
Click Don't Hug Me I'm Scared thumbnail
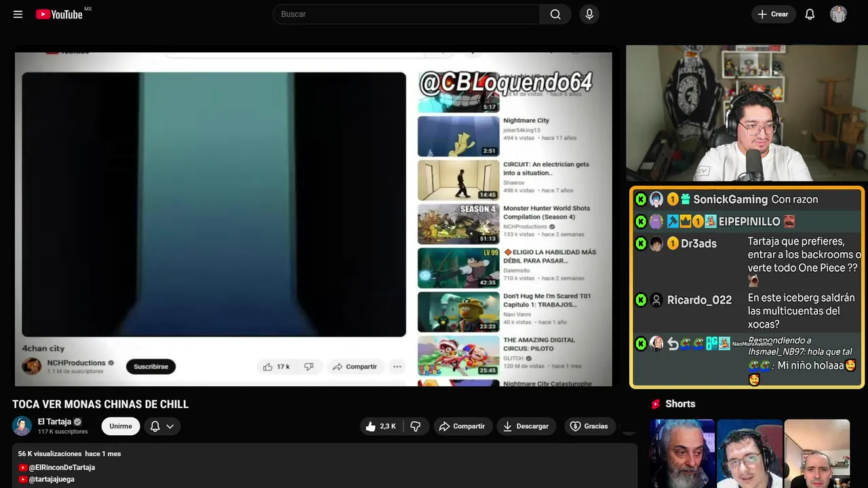(458, 312)
